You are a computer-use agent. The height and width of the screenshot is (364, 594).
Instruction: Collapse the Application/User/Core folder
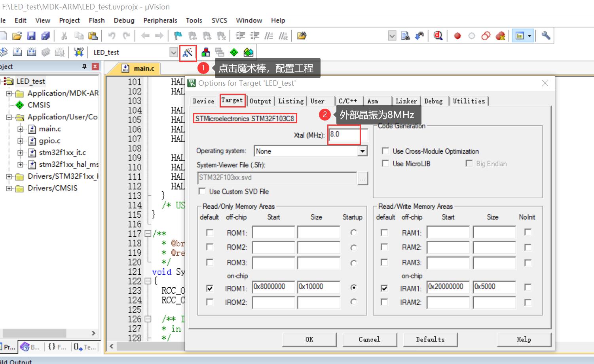coord(9,117)
